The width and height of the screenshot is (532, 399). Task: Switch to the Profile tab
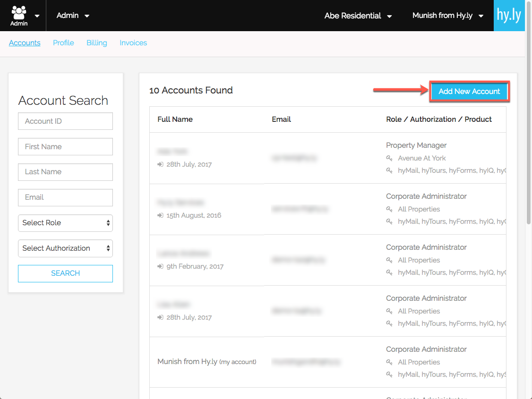(63, 43)
